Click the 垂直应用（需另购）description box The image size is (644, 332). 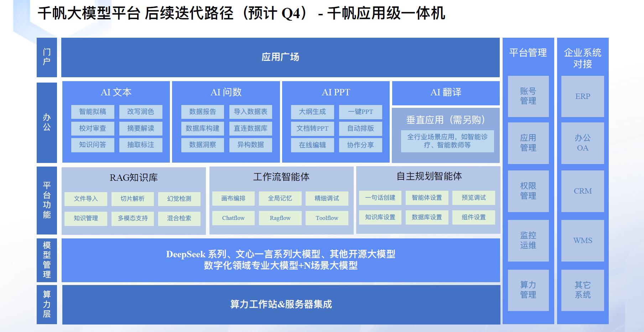click(x=447, y=141)
